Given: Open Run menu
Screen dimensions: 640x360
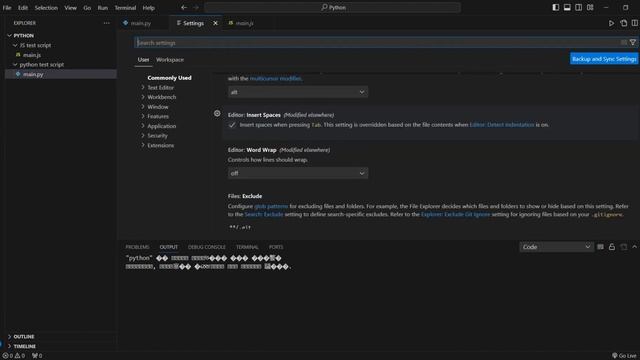Looking at the screenshot, I should [x=102, y=7].
